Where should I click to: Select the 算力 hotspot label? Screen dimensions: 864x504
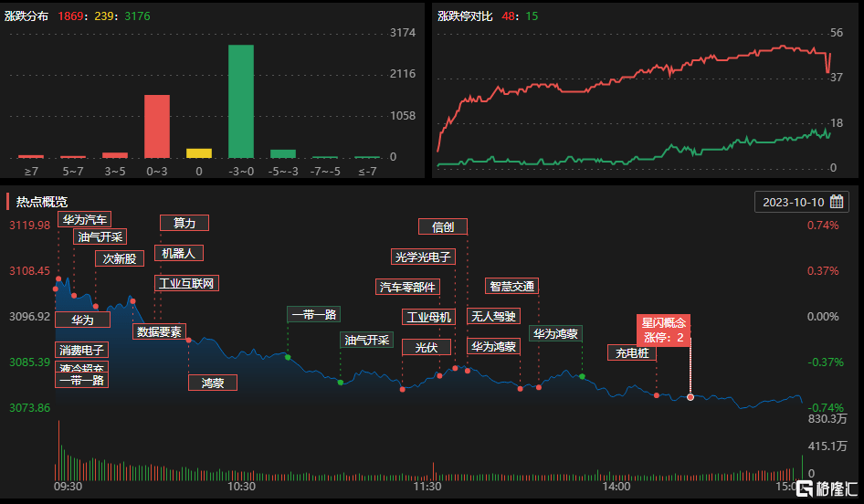click(x=184, y=223)
